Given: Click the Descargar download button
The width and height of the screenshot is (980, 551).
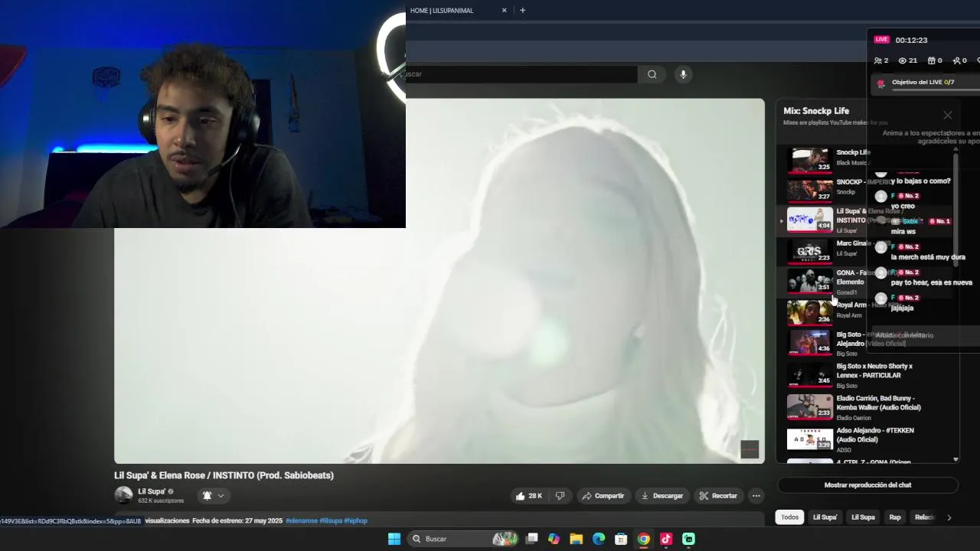Looking at the screenshot, I should pyautogui.click(x=661, y=496).
